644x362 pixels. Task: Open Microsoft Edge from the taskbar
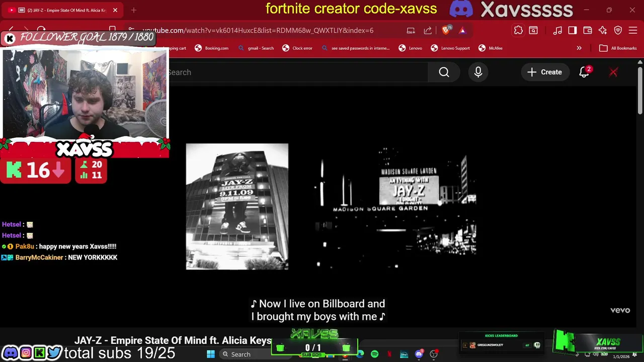360,354
